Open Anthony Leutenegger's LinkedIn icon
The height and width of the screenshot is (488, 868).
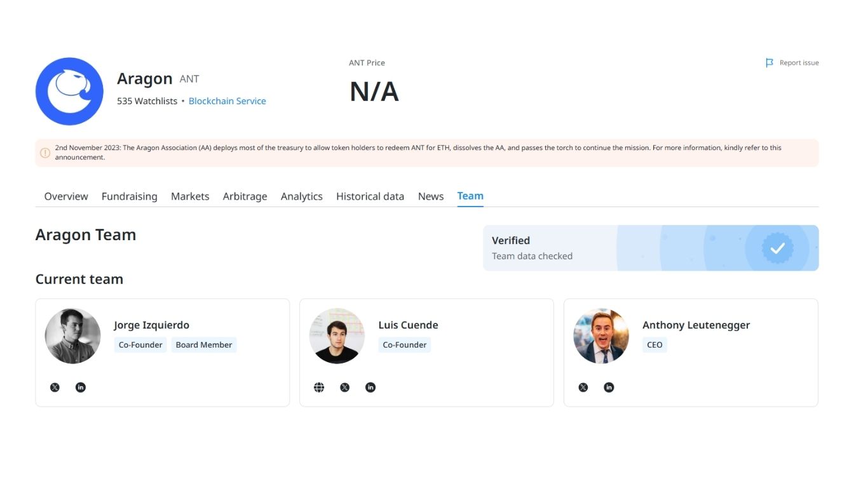(609, 387)
